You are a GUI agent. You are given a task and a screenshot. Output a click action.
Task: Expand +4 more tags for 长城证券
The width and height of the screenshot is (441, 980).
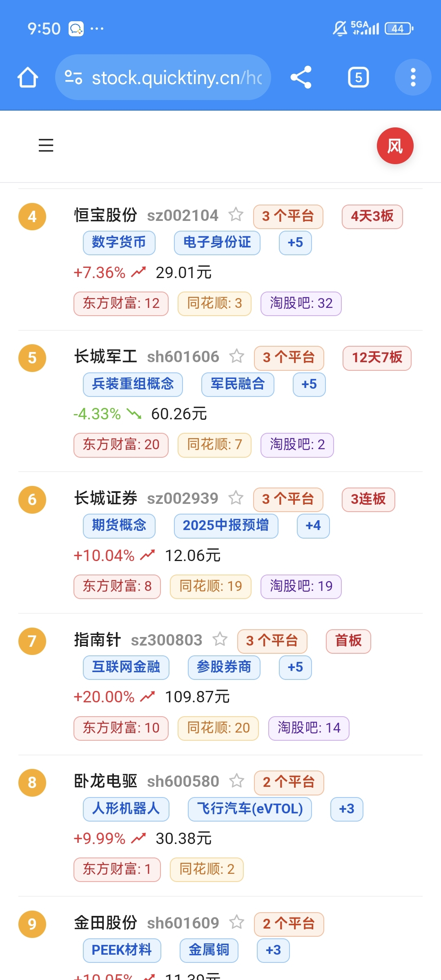[313, 526]
